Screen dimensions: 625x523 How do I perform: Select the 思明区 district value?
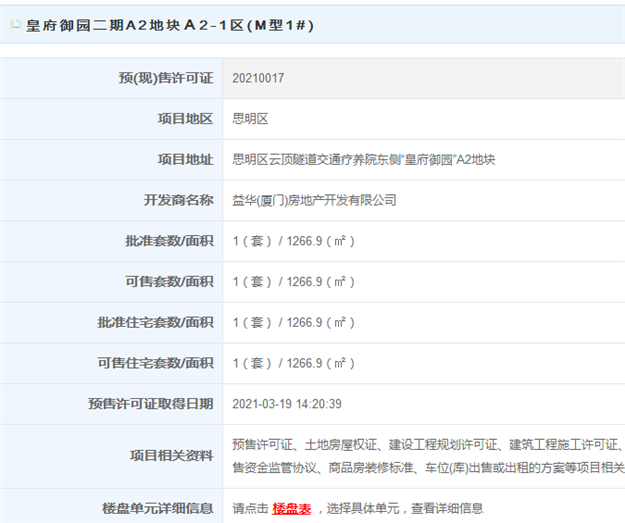(x=250, y=119)
